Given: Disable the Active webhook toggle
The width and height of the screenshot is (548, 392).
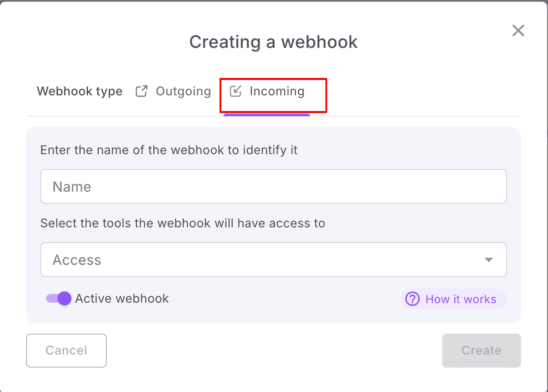Looking at the screenshot, I should 59,299.
